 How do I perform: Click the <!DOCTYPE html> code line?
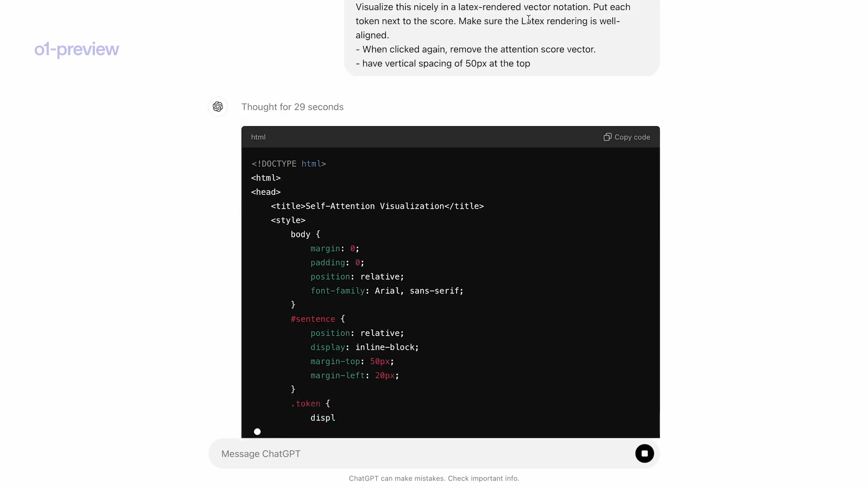point(289,164)
